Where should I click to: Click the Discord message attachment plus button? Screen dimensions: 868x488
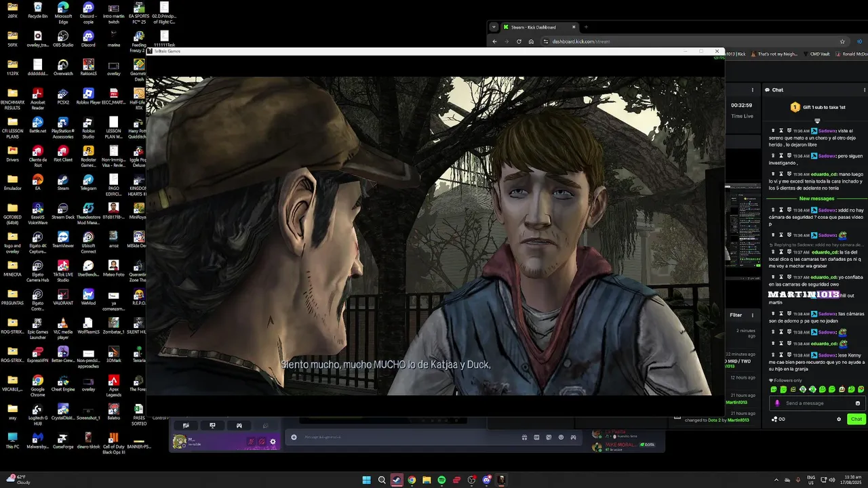click(x=294, y=437)
